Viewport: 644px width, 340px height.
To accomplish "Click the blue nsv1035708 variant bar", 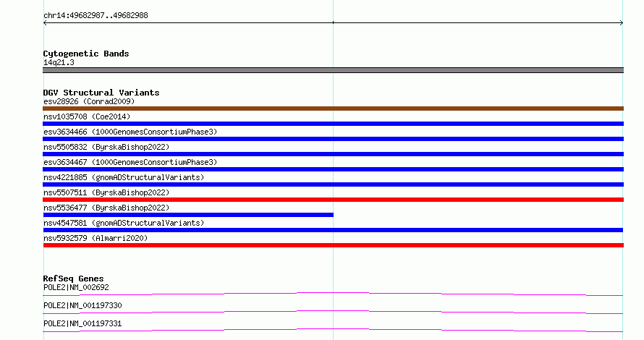I will 333,124.
